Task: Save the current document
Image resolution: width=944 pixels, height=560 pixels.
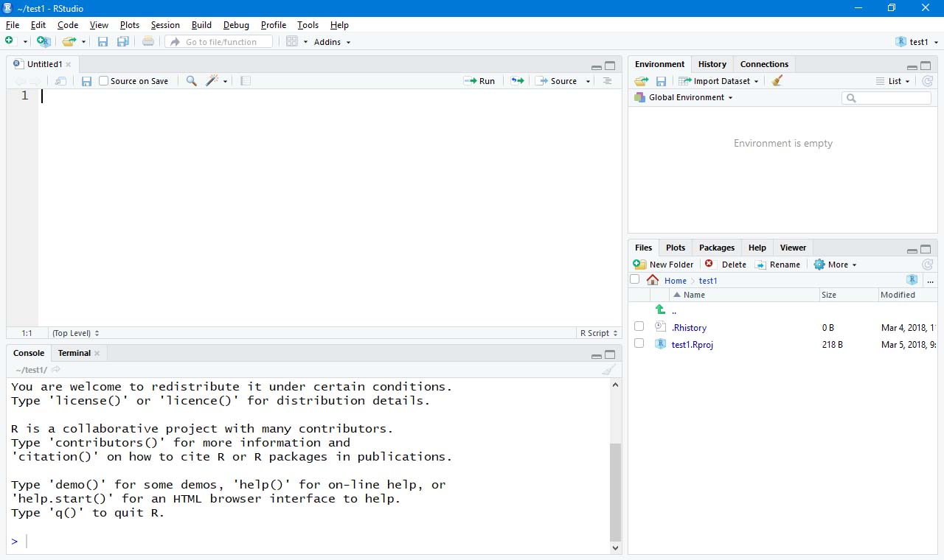Action: coord(103,41)
